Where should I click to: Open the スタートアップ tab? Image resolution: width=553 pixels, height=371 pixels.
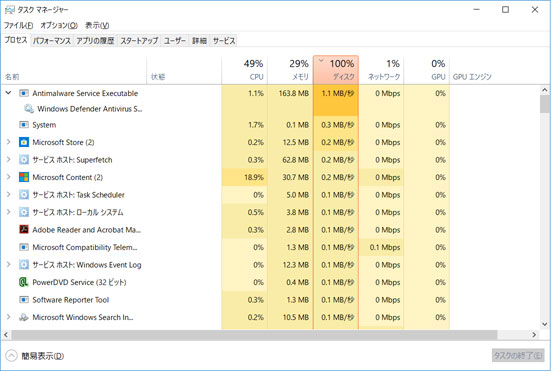(139, 41)
